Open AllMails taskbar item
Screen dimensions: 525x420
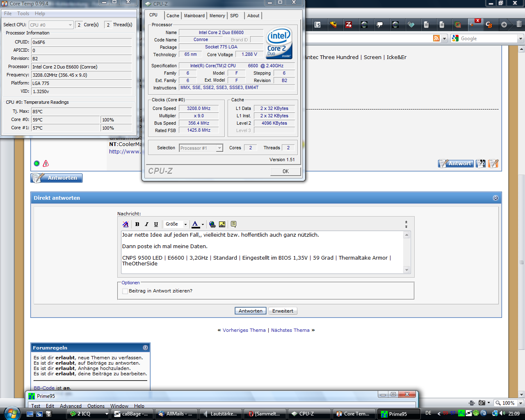[176, 414]
